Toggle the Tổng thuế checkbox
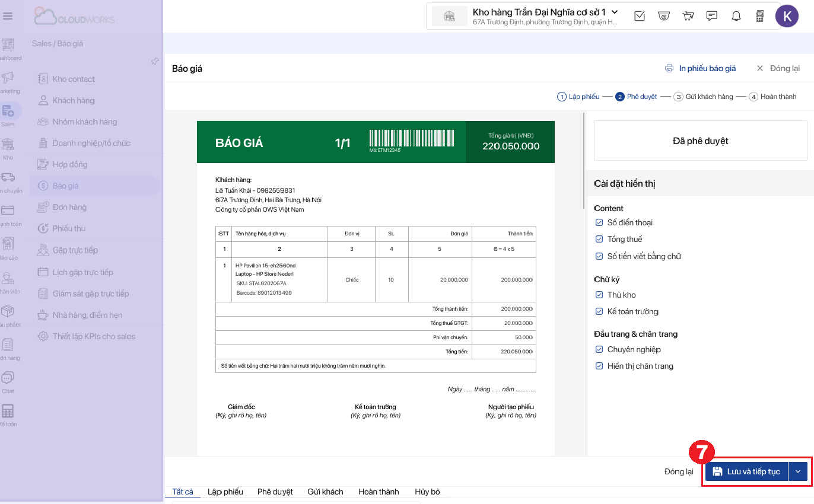The height and width of the screenshot is (504, 814). 599,239
